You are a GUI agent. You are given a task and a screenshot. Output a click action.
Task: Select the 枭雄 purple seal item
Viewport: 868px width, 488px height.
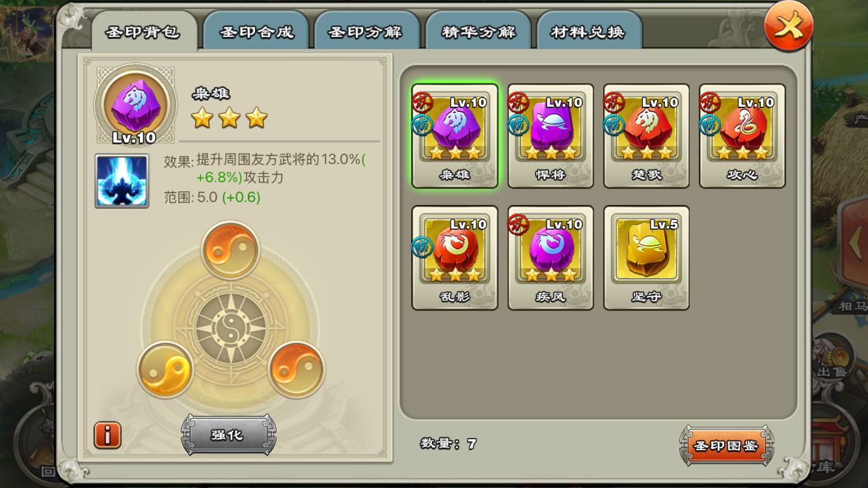455,136
